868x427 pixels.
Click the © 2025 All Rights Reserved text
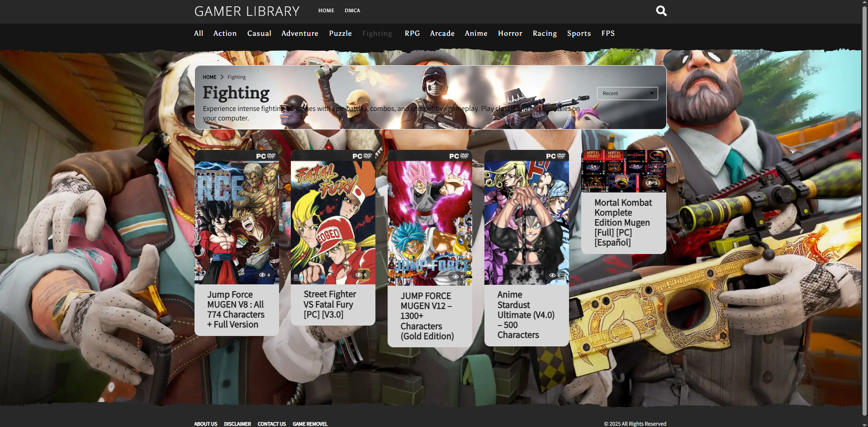(635, 424)
